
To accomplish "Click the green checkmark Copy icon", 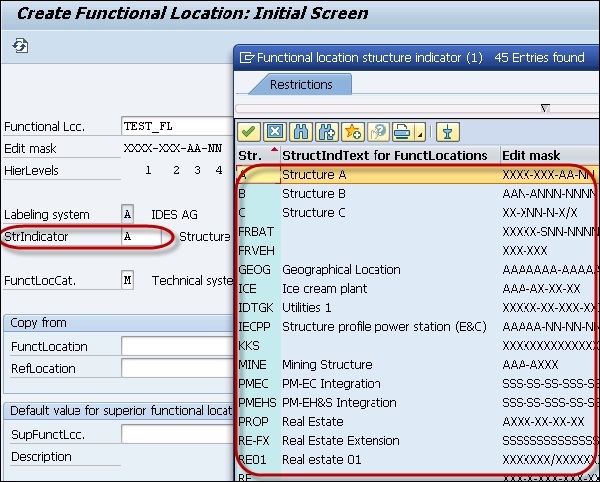I will tap(249, 131).
